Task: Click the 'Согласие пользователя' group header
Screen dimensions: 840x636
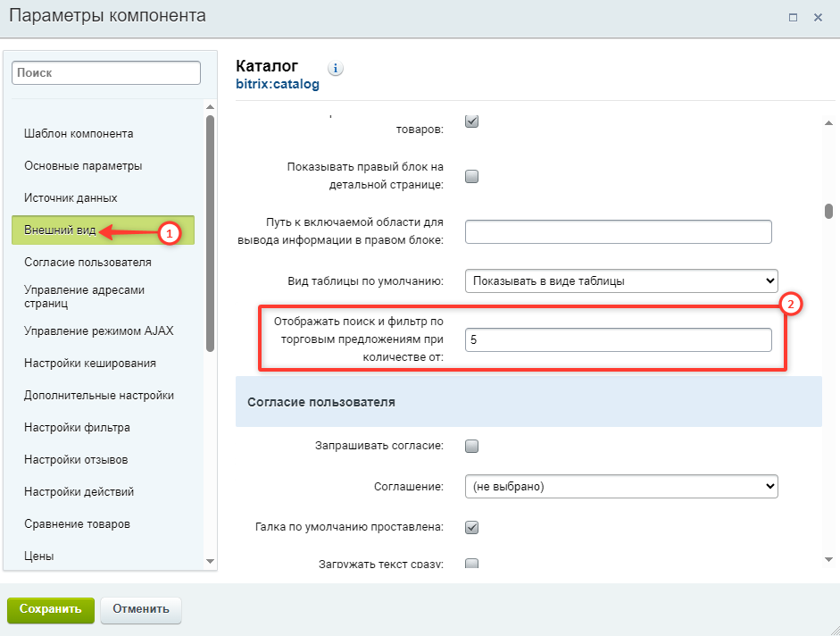Action: click(x=528, y=402)
